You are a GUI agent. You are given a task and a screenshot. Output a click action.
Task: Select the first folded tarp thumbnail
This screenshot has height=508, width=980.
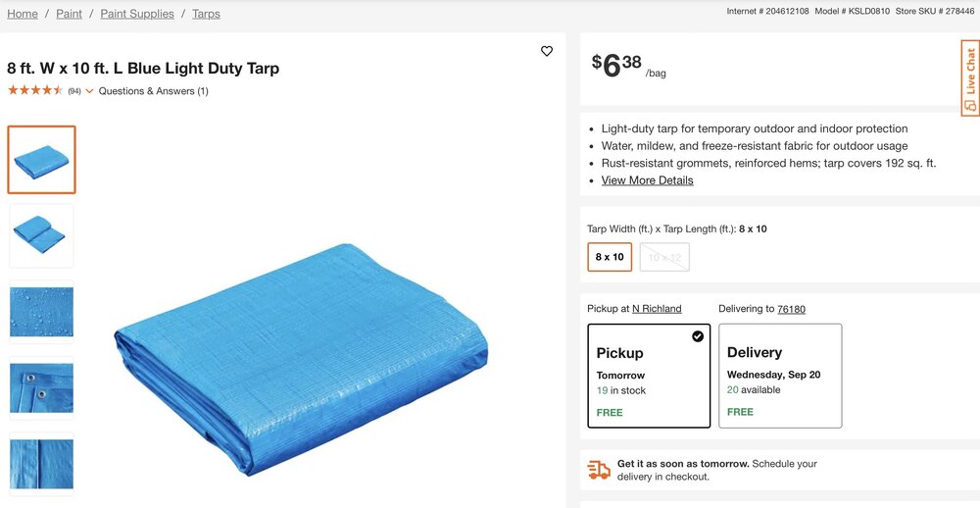pos(42,160)
